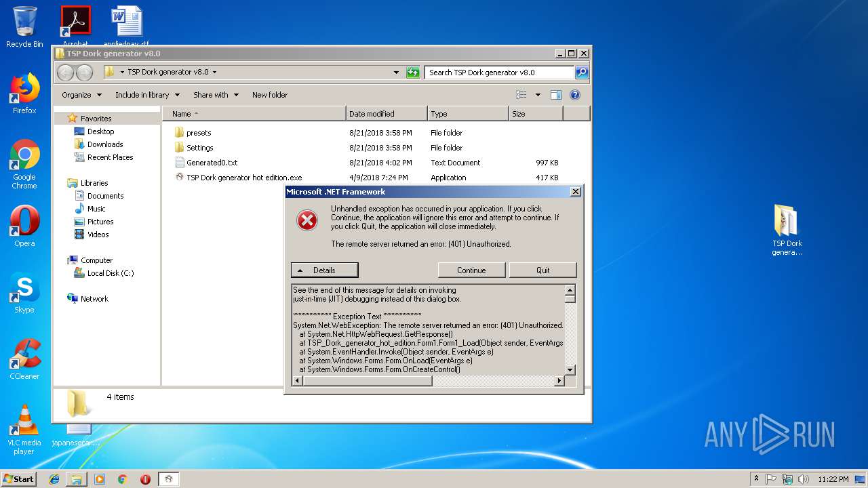Click the Internet Explorer taskbar icon

pos(54,479)
